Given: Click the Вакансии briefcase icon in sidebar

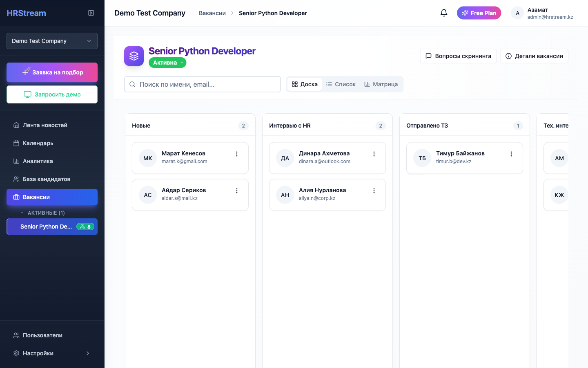Looking at the screenshot, I should (16, 197).
